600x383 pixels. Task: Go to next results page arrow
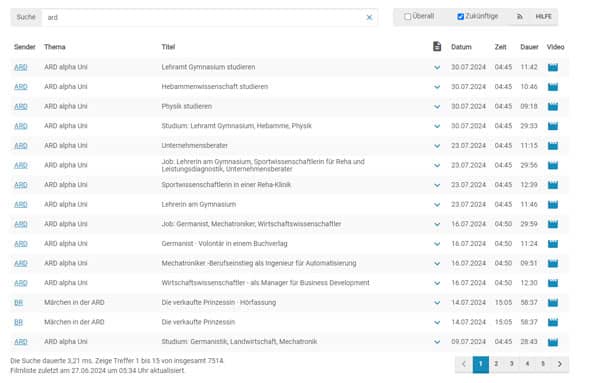pos(559,364)
